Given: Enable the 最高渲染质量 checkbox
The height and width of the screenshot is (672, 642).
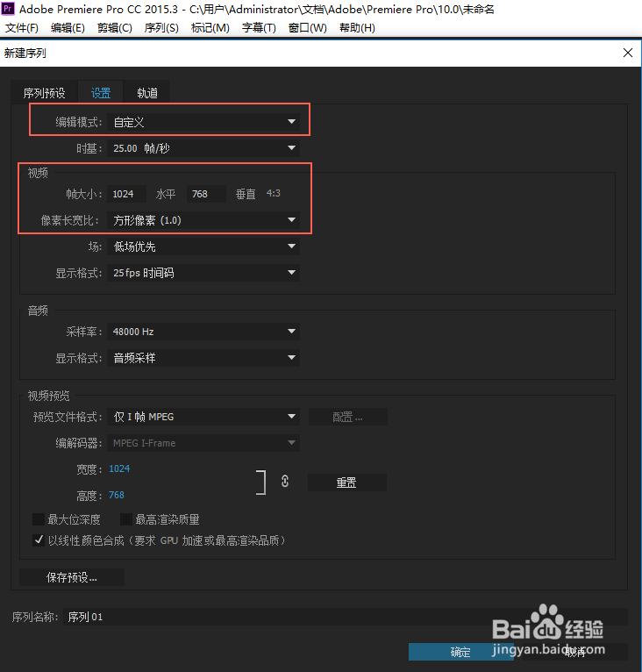Looking at the screenshot, I should point(126,519).
